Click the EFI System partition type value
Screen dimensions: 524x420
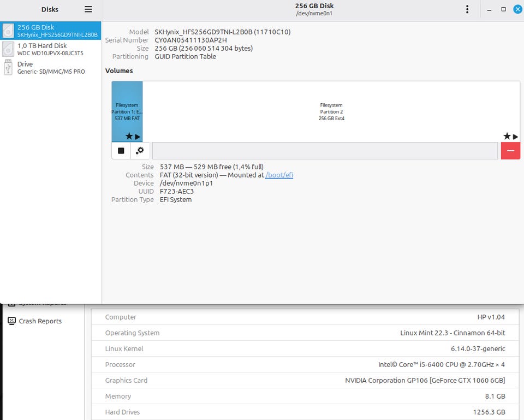pyautogui.click(x=176, y=200)
